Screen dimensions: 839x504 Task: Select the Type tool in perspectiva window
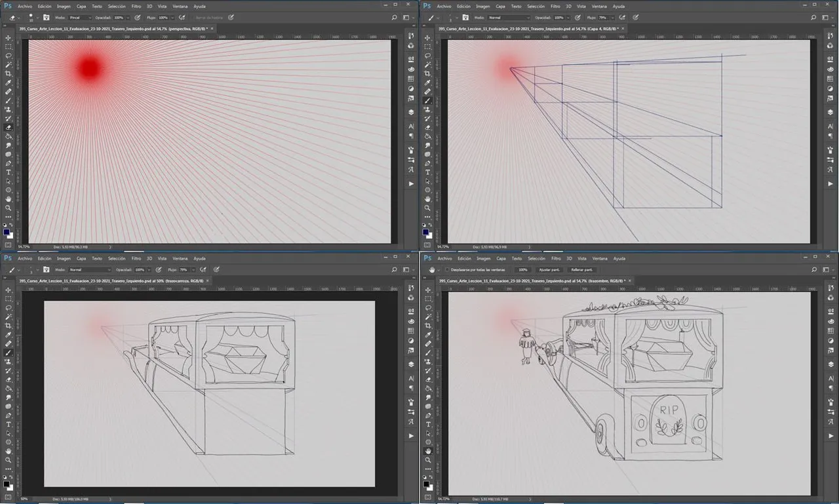coord(9,172)
